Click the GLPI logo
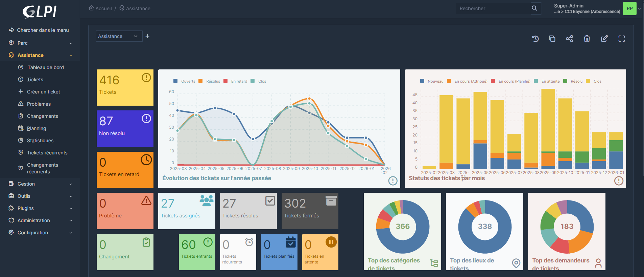The height and width of the screenshot is (277, 644). click(40, 12)
